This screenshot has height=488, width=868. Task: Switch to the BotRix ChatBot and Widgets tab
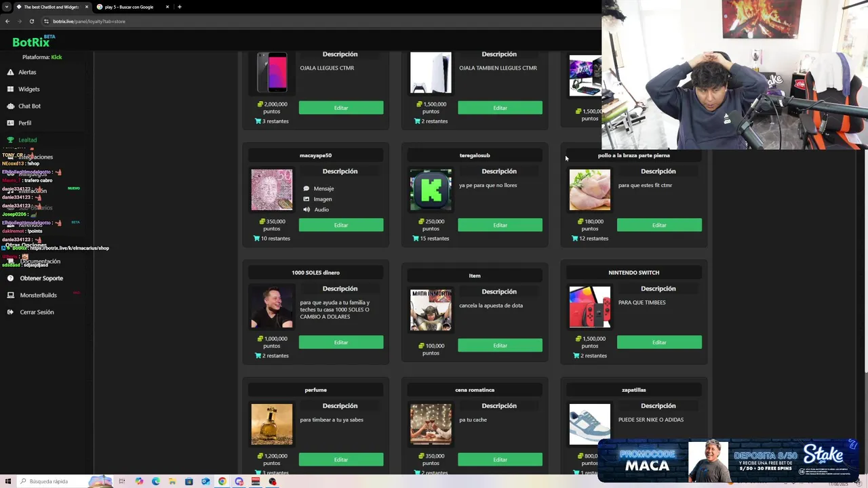[53, 7]
